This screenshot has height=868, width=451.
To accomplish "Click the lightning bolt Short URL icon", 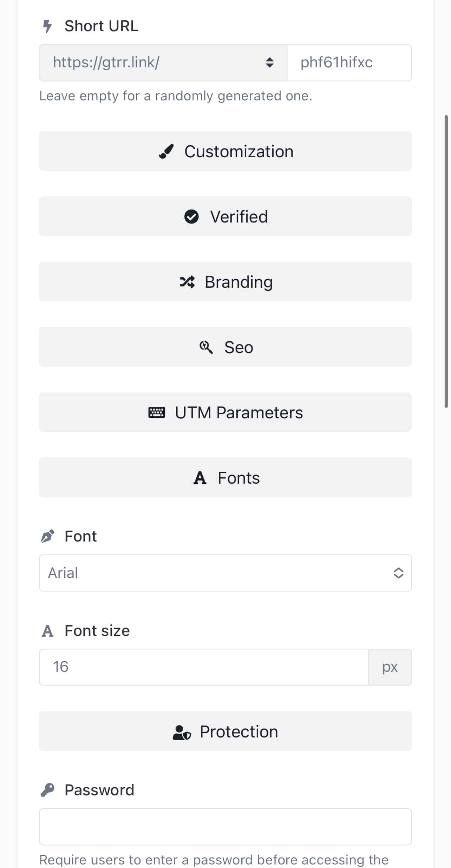I will pos(47,26).
